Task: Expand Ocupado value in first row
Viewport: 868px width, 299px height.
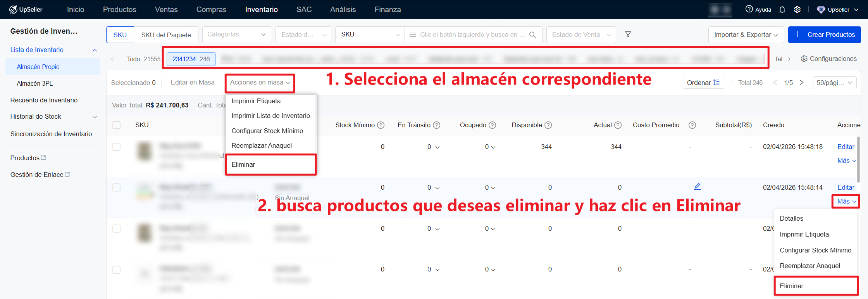Action: 493,147
